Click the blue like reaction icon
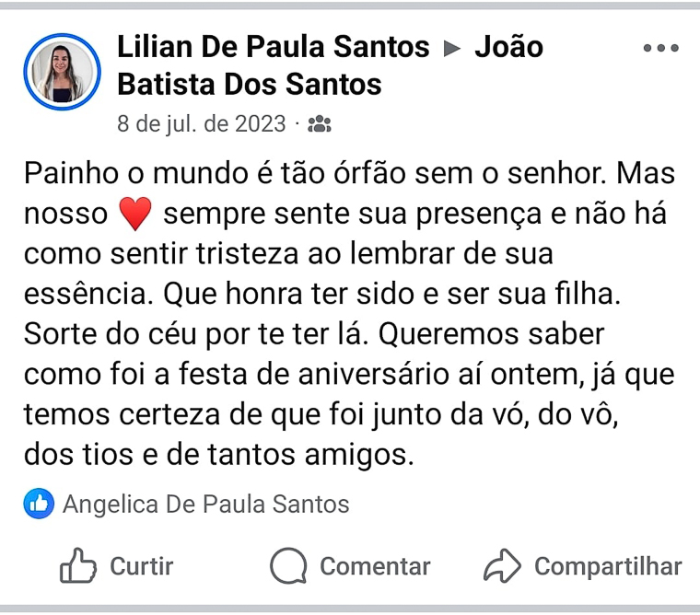700x615 pixels. pyautogui.click(x=39, y=503)
